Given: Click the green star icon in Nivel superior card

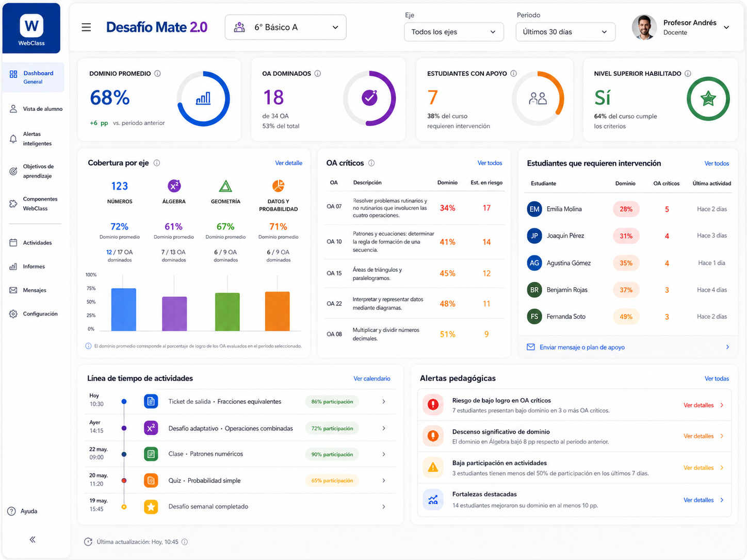Looking at the screenshot, I should tap(708, 98).
